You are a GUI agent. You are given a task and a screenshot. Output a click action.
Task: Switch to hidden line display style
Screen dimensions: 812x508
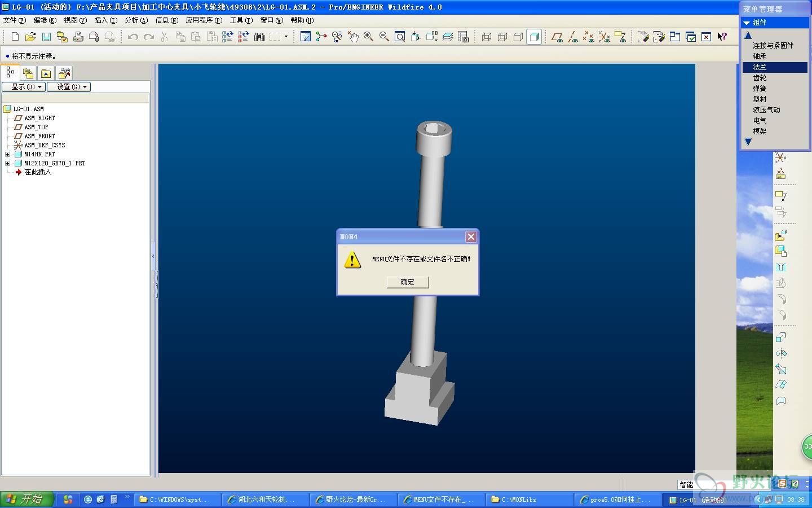click(x=502, y=37)
